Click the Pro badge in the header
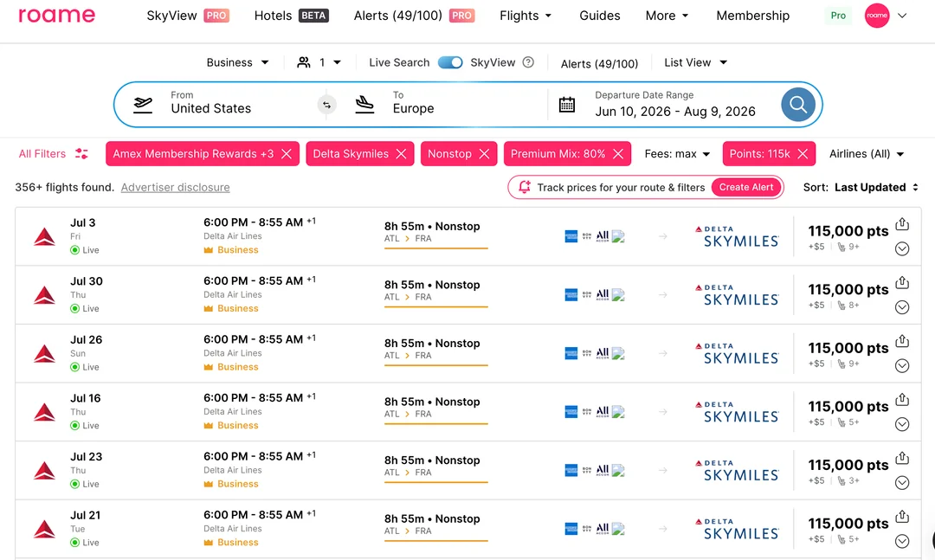Image resolution: width=935 pixels, height=560 pixels. pos(838,16)
